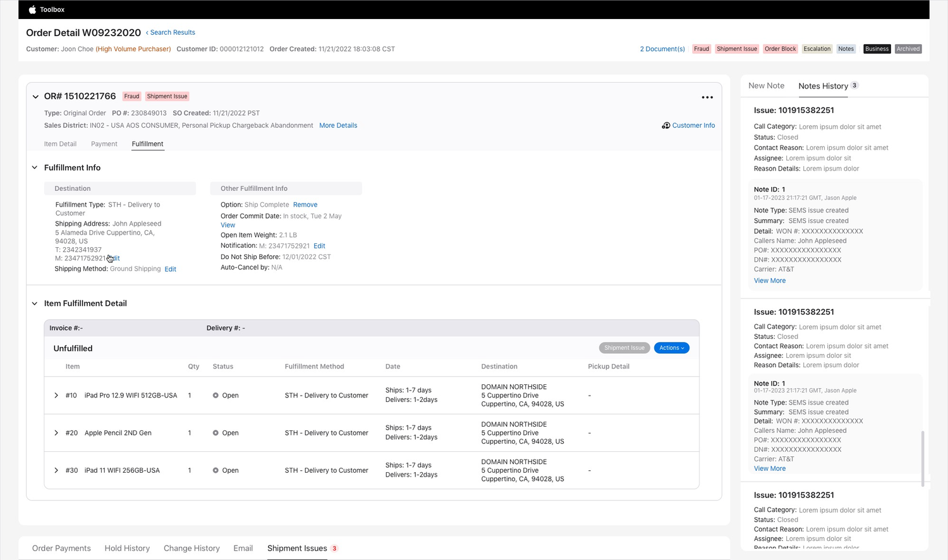The width and height of the screenshot is (948, 560).
Task: Open the Hold History tab
Action: point(127,549)
